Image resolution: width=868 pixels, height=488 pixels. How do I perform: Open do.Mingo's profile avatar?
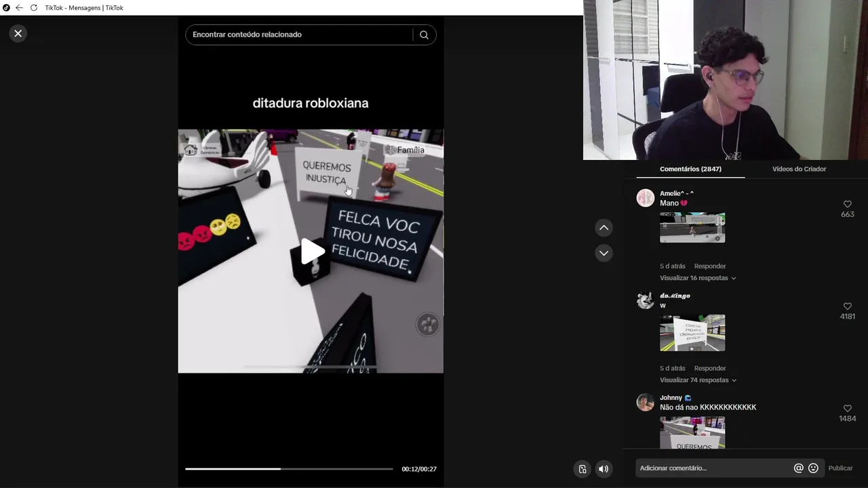(x=645, y=300)
